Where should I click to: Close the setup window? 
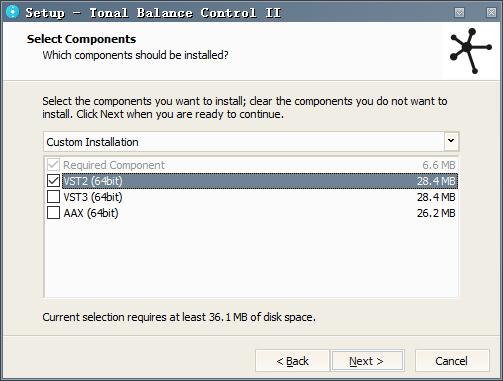pos(491,13)
